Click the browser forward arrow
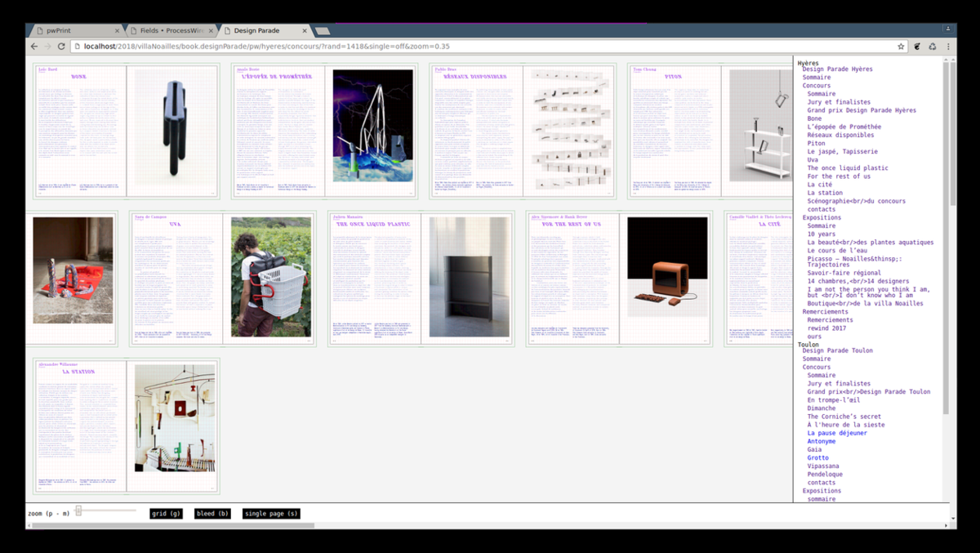Viewport: 980px width, 553px height. (47, 47)
